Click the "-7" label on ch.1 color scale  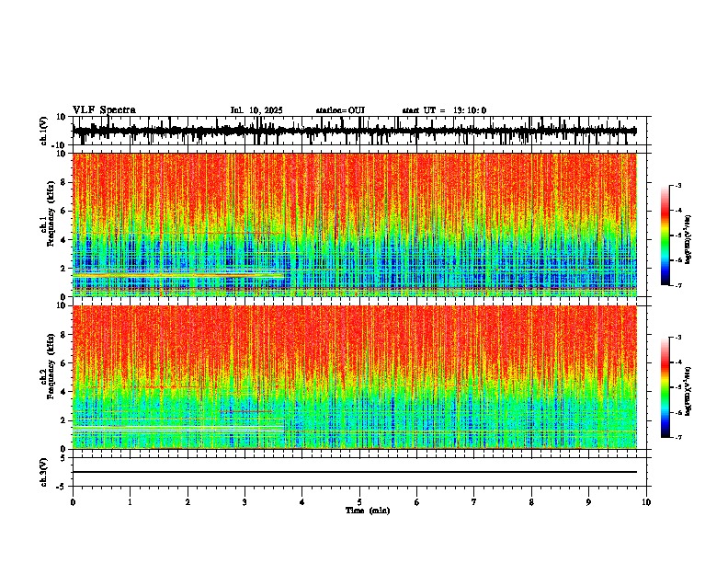pyautogui.click(x=678, y=285)
